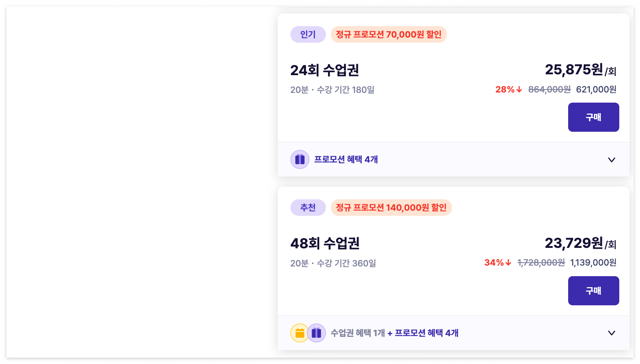Select the 인기 badge on the top card
Image resolution: width=640 pixels, height=364 pixels.
[x=308, y=34]
